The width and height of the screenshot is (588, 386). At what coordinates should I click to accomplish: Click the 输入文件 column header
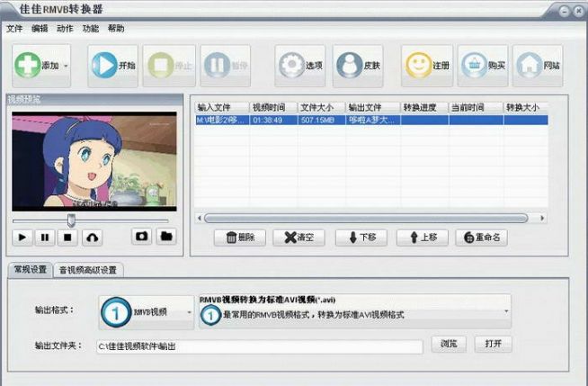tap(222, 108)
